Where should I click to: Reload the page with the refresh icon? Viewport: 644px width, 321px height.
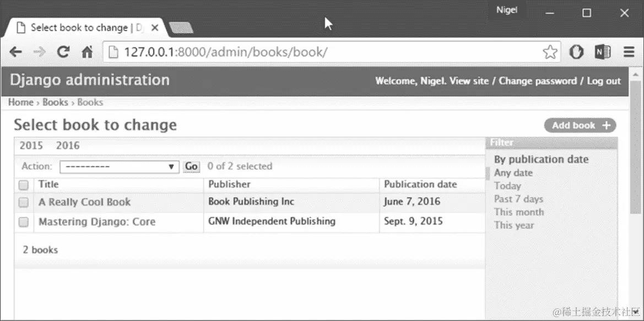click(x=63, y=52)
